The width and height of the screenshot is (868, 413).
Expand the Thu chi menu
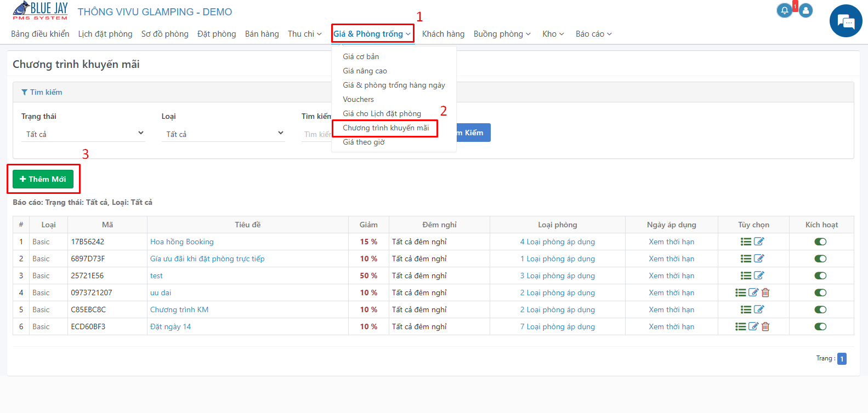pyautogui.click(x=305, y=34)
